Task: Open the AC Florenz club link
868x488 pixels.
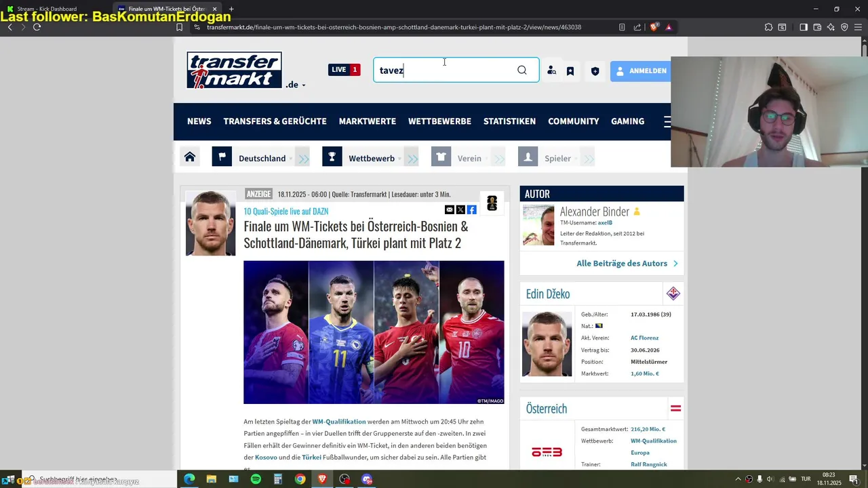Action: pyautogui.click(x=644, y=338)
